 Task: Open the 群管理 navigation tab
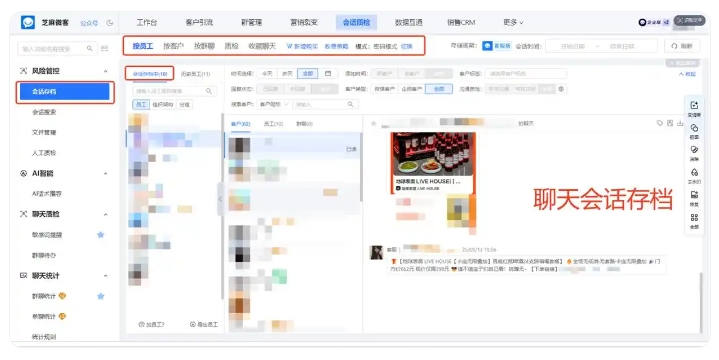pyautogui.click(x=251, y=22)
